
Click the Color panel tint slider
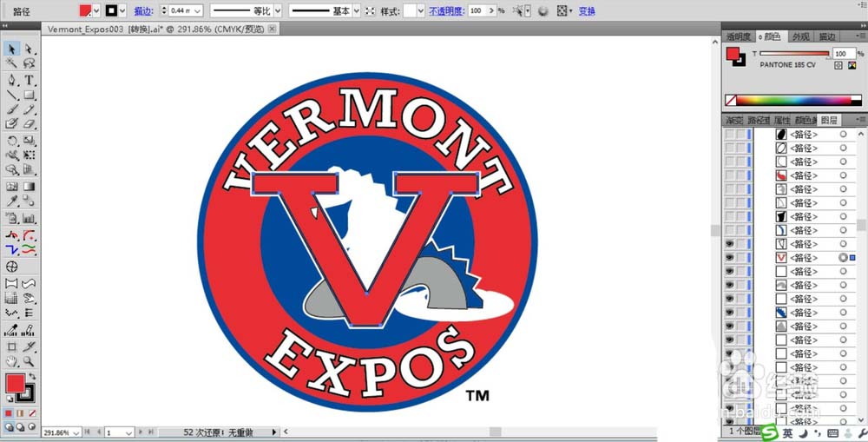pyautogui.click(x=795, y=54)
